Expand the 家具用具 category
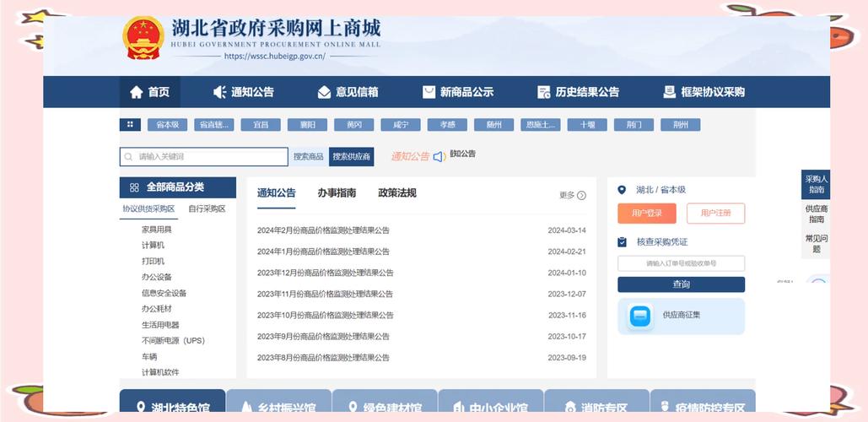The height and width of the screenshot is (422, 868). 157,230
